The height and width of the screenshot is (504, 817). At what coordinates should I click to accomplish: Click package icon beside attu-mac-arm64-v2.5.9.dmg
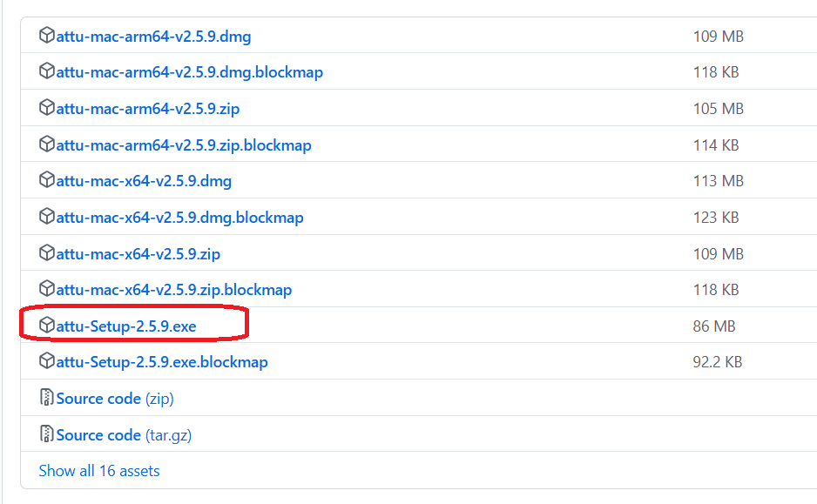coord(47,37)
